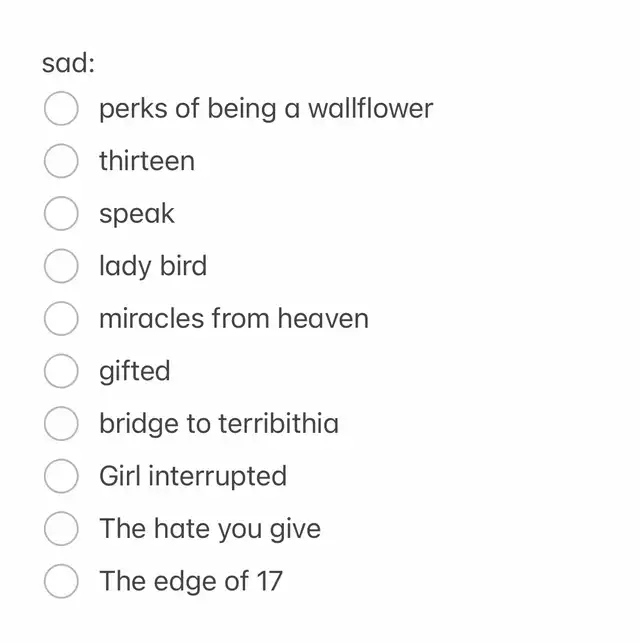
Task: Toggle the checkbox for The hate you give
Action: [x=61, y=529]
